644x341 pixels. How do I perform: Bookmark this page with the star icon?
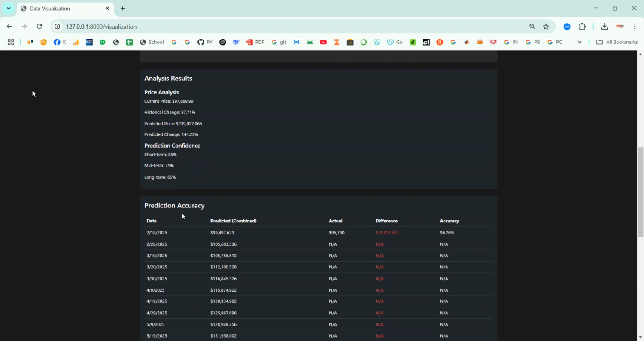point(546,27)
